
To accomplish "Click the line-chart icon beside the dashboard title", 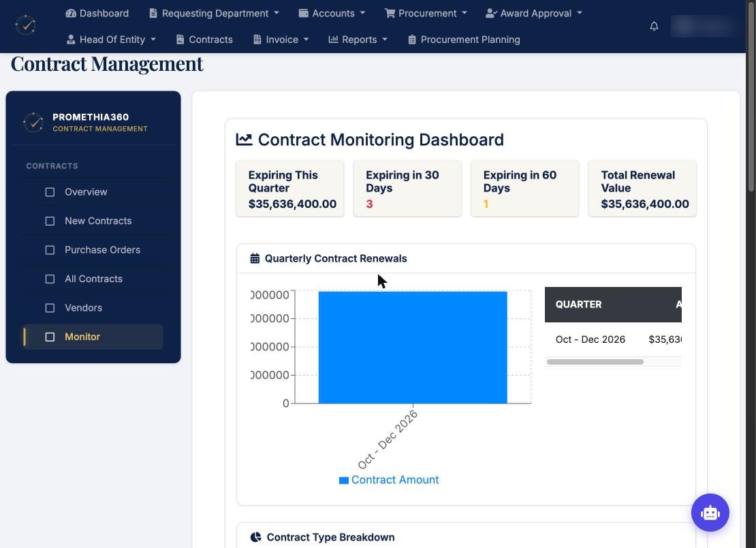I will coord(244,140).
